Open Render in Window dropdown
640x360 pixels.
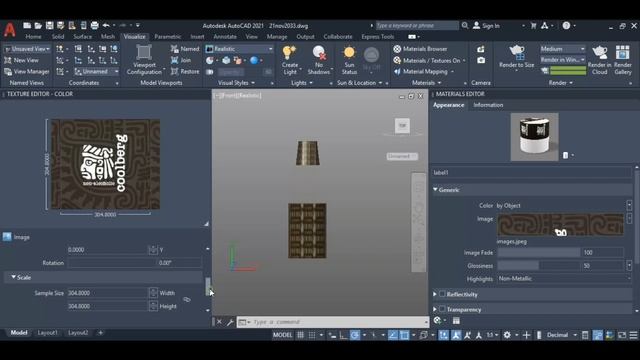coord(562,60)
